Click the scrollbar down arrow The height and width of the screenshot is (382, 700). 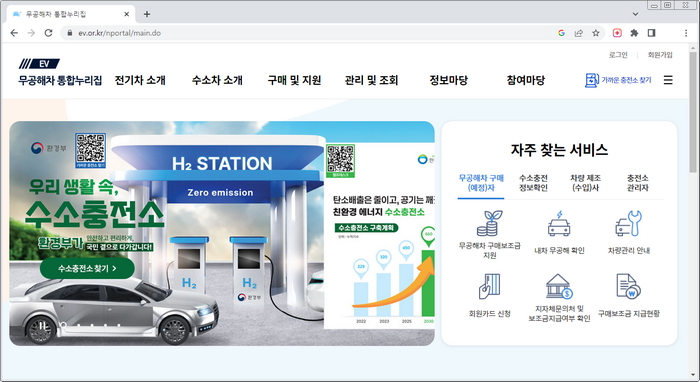point(692,375)
